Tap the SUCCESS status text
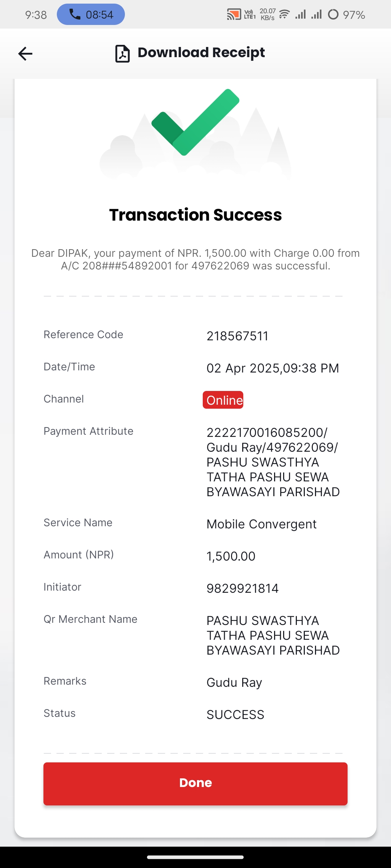 coord(235,715)
